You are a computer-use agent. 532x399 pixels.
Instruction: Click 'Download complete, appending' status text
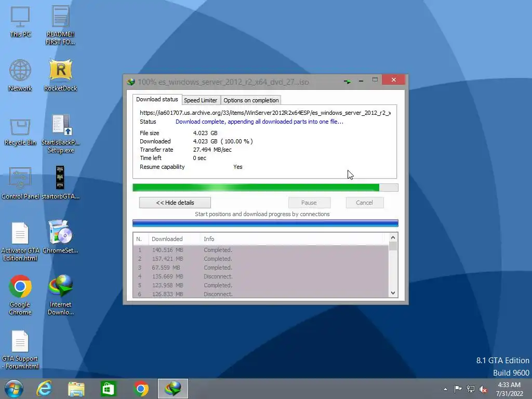pyautogui.click(x=259, y=122)
